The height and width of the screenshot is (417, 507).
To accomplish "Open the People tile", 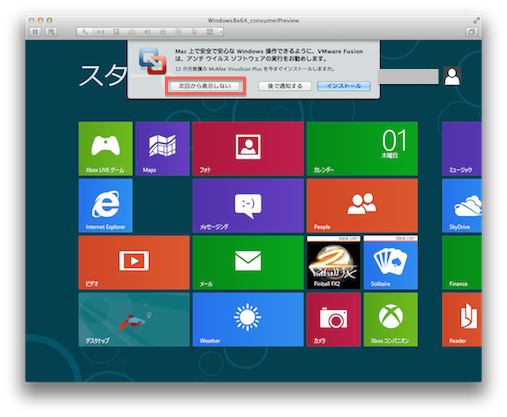I will [x=362, y=206].
